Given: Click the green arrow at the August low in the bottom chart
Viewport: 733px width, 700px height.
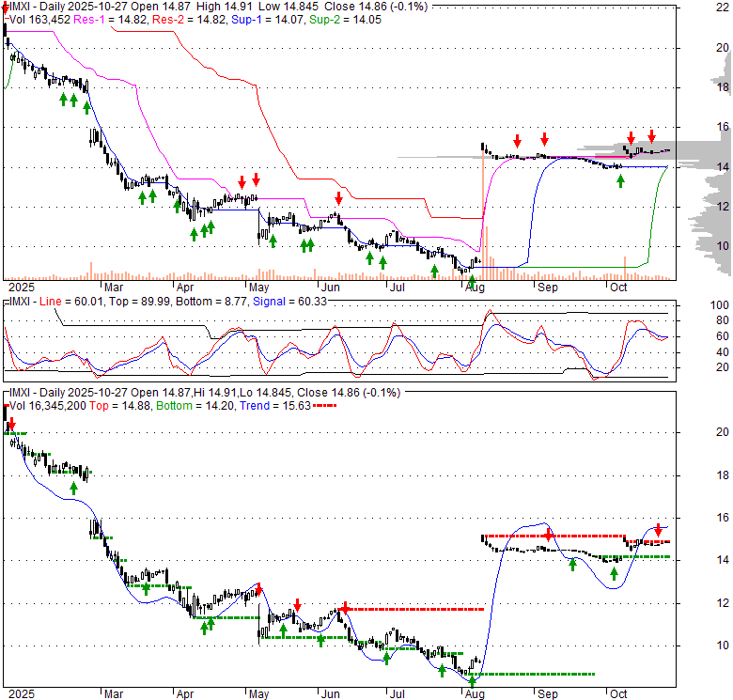Looking at the screenshot, I should coord(472,678).
